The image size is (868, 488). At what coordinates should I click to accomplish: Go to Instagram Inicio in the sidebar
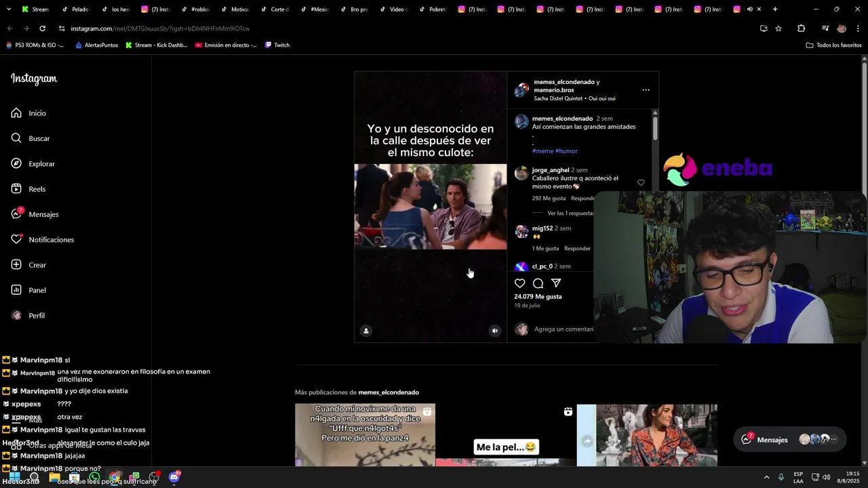(28, 113)
